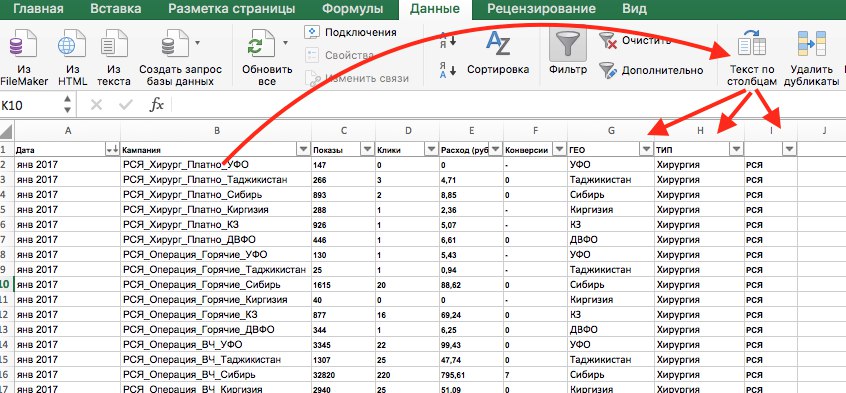Click cell РСЯ_Операция_Горячие_Сибирь

[x=216, y=284]
